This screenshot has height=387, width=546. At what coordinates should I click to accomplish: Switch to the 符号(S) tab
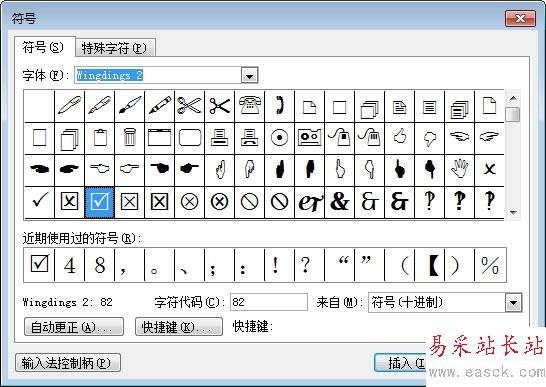point(44,47)
